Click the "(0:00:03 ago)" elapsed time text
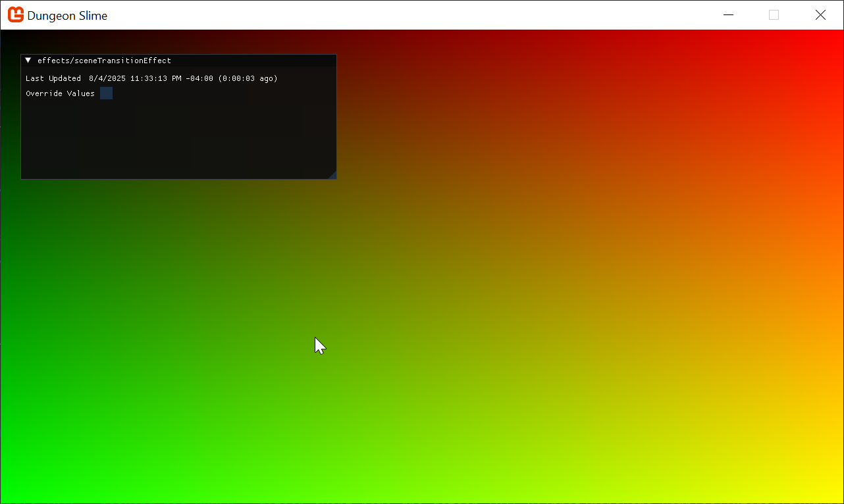 248,78
